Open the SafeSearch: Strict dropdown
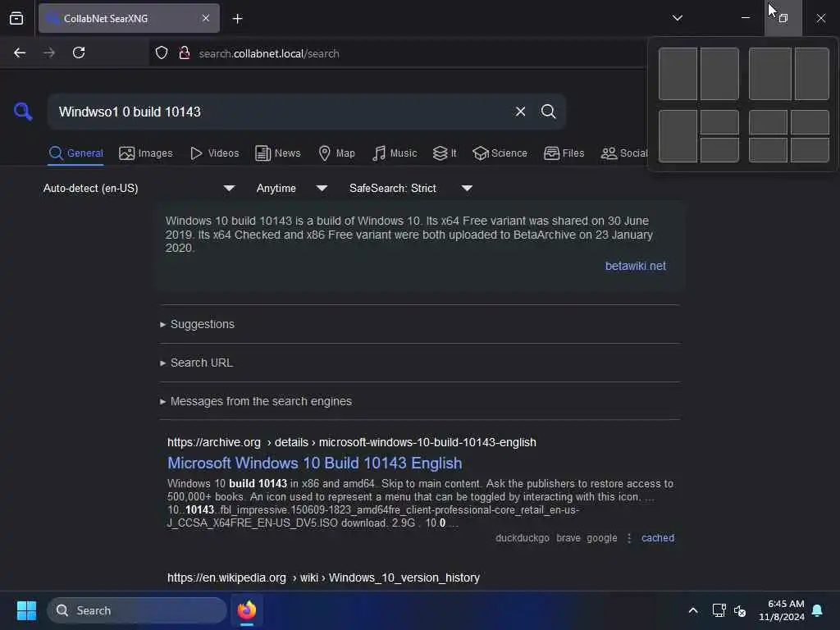This screenshot has width=840, height=630. [x=410, y=188]
